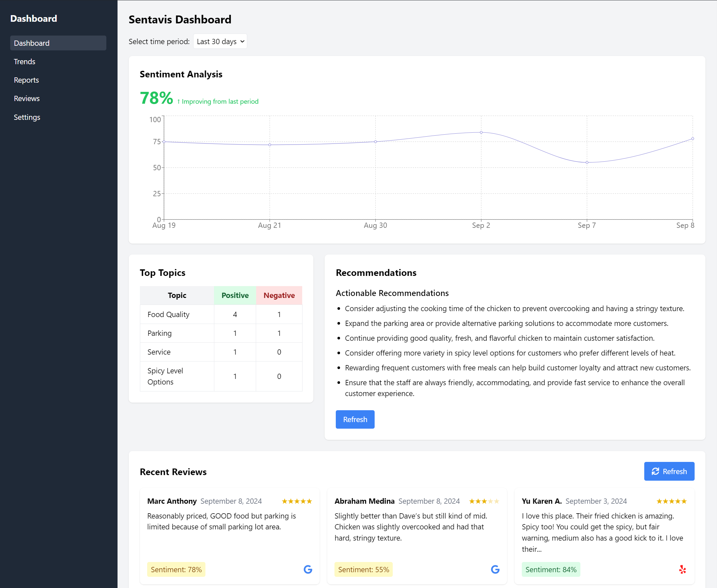Navigate to Reviews in the sidebar
This screenshot has height=588, width=717.
[27, 98]
